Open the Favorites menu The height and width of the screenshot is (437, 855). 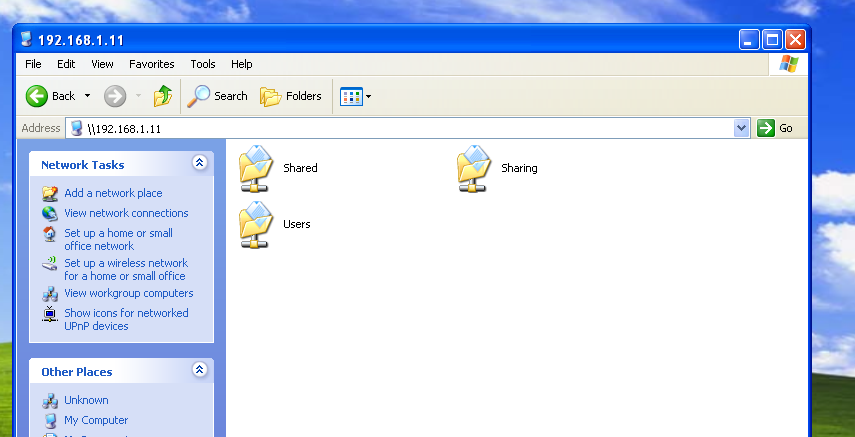pos(152,64)
